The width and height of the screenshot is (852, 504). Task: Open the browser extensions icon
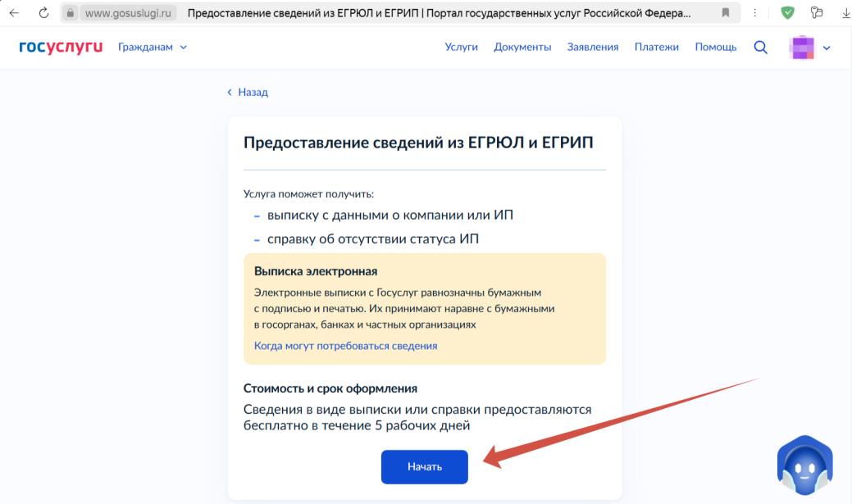(x=816, y=13)
